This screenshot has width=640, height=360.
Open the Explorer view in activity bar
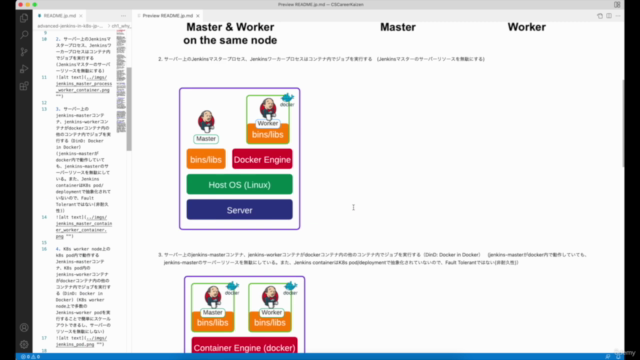(x=24, y=18)
